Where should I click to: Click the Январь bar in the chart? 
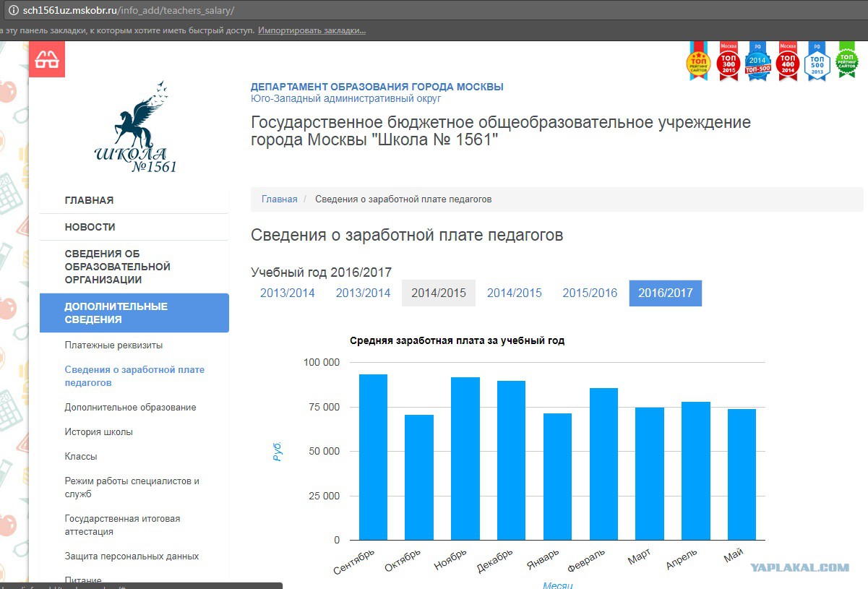pyautogui.click(x=557, y=476)
